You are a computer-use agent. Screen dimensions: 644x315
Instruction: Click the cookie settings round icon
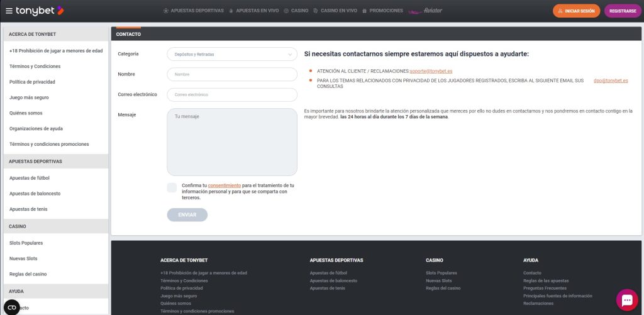(x=11, y=307)
